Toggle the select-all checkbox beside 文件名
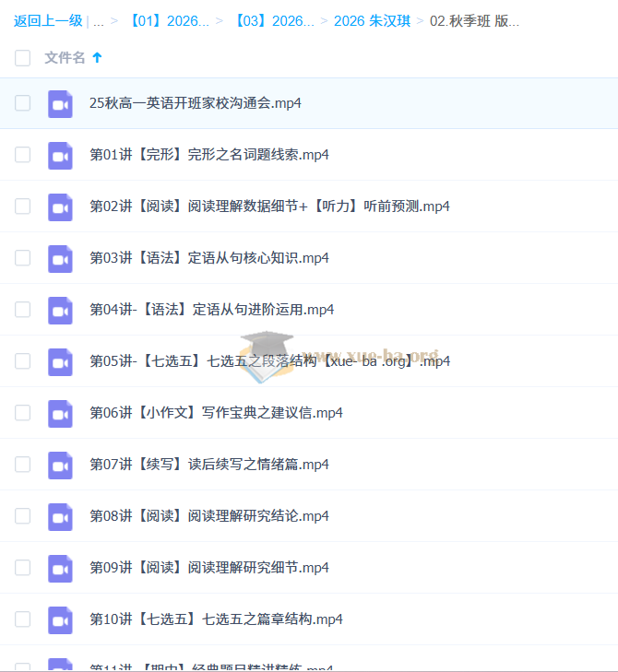This screenshot has width=618, height=672. point(22,58)
